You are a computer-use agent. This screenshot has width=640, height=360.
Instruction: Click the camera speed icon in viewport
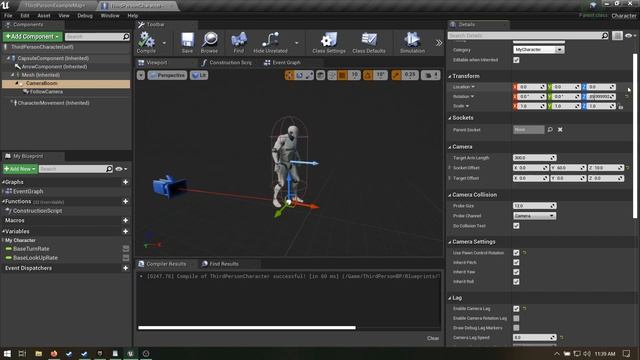(x=430, y=75)
